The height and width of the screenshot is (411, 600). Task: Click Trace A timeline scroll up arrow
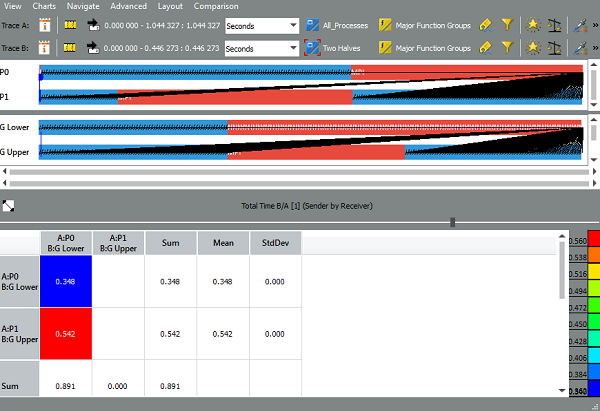coord(593,65)
